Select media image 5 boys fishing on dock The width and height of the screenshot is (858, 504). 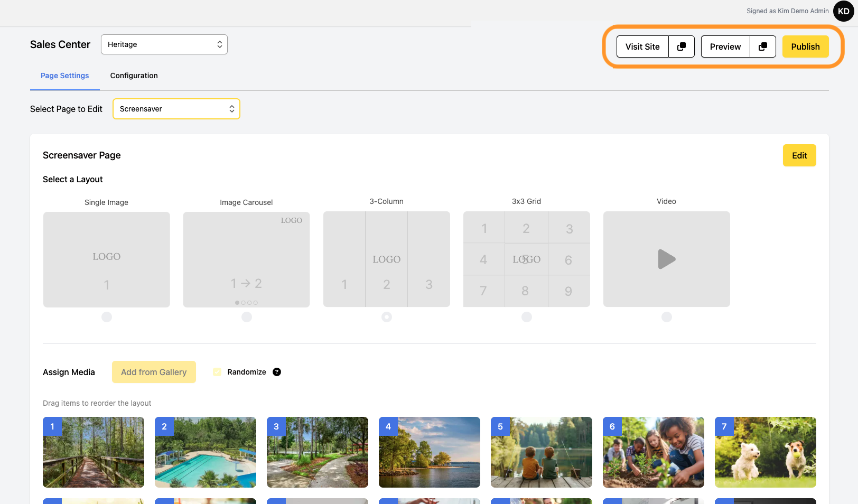click(542, 452)
